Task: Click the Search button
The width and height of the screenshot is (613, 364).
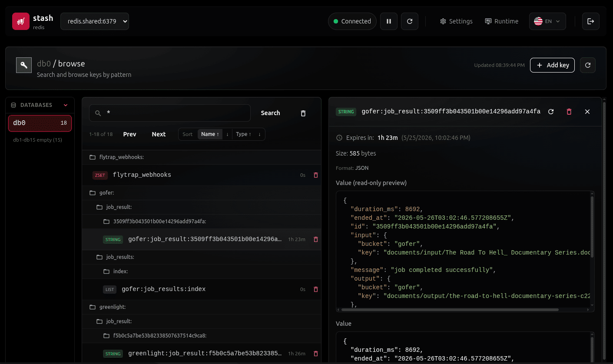Action: [270, 113]
